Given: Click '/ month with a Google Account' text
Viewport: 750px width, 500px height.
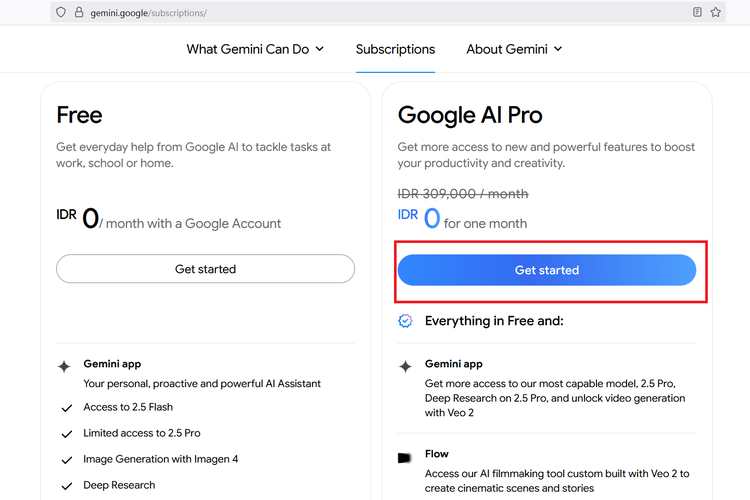Looking at the screenshot, I should (190, 223).
